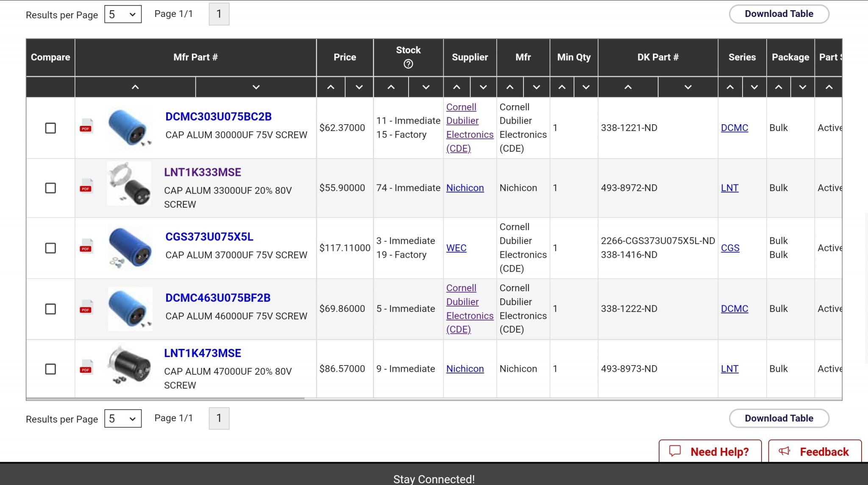Sort Min Qty ascending arrow

[x=562, y=87]
